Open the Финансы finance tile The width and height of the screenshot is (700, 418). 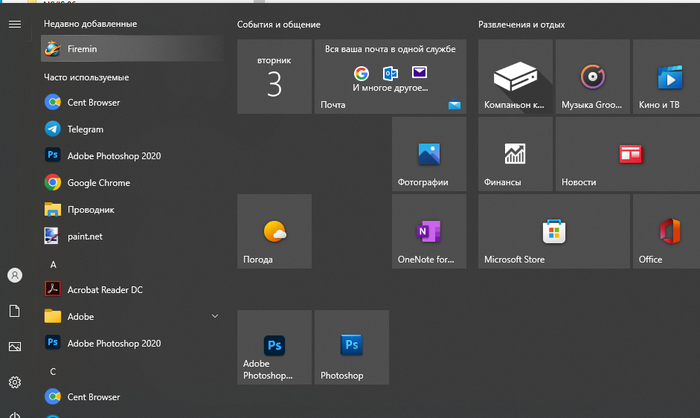click(x=515, y=154)
